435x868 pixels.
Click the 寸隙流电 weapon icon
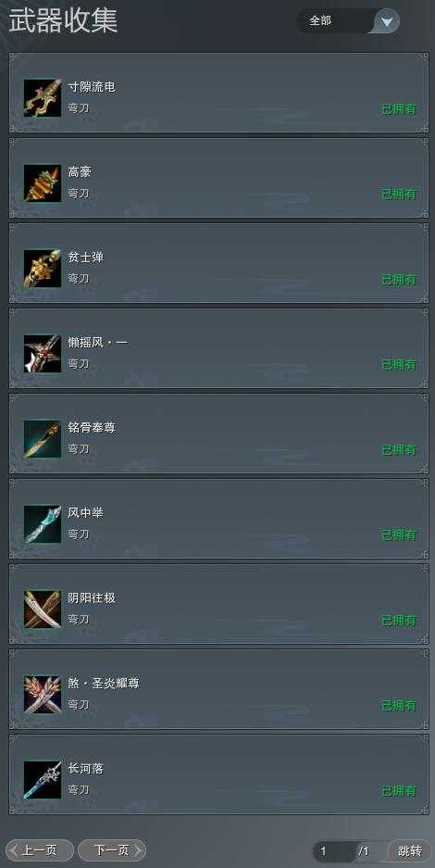43,98
